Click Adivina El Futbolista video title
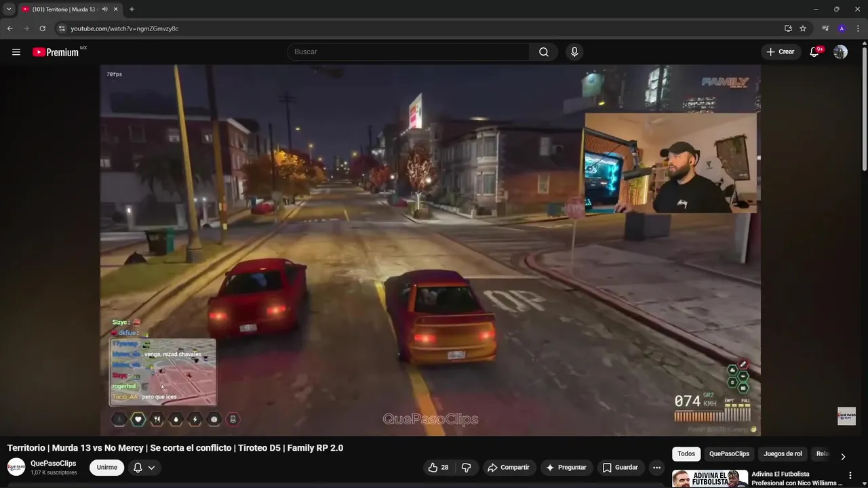 point(797,479)
